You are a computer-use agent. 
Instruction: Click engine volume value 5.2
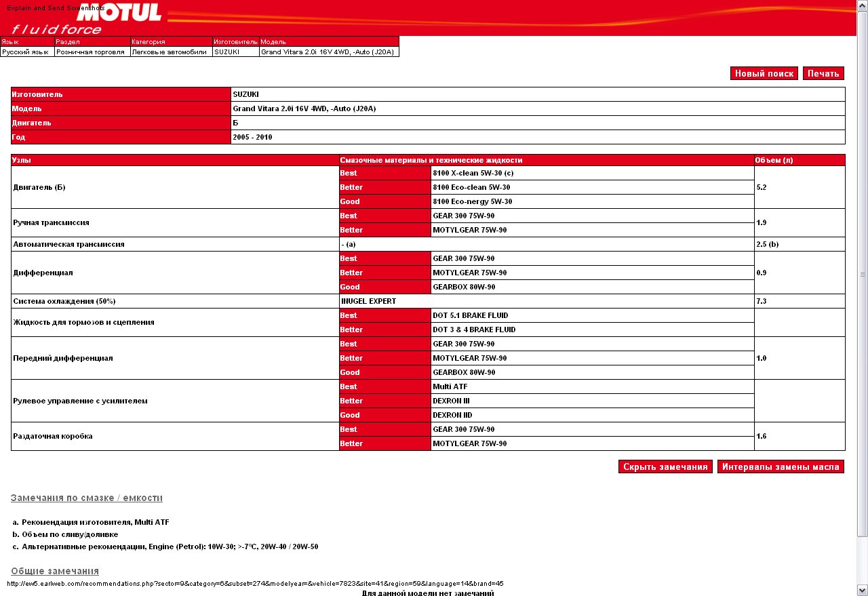coord(761,187)
